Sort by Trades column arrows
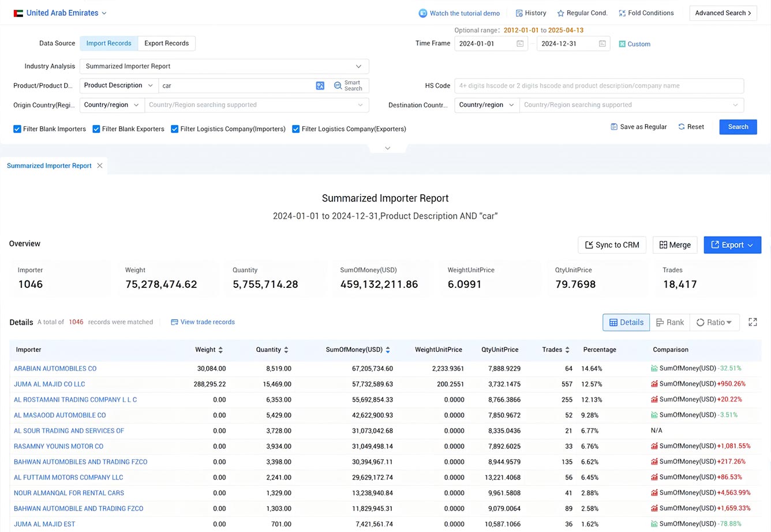771x532 pixels. (x=567, y=350)
